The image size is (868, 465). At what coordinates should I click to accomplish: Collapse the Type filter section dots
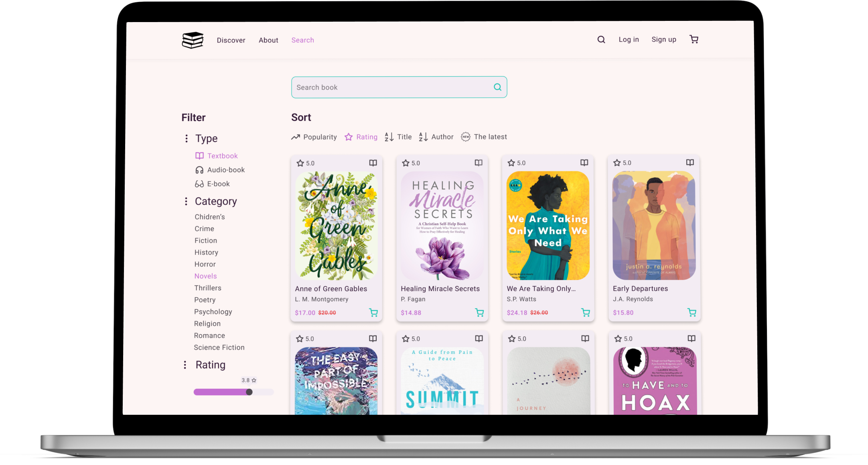tap(186, 138)
